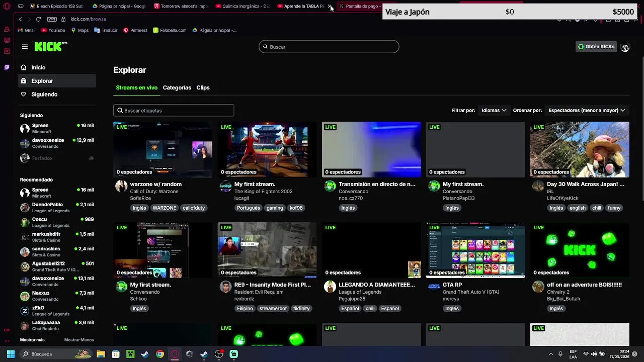Click the kof98 tag
The height and width of the screenshot is (362, 644).
coord(296,208)
